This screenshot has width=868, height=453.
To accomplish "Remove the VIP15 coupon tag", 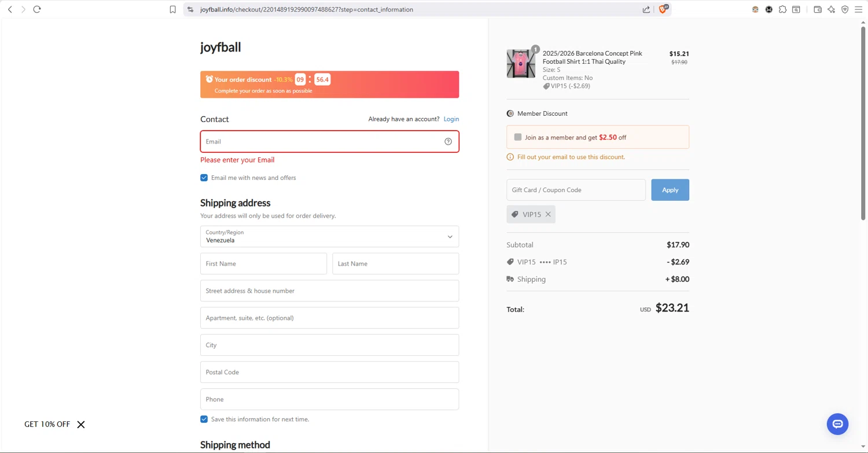I will click(x=548, y=215).
